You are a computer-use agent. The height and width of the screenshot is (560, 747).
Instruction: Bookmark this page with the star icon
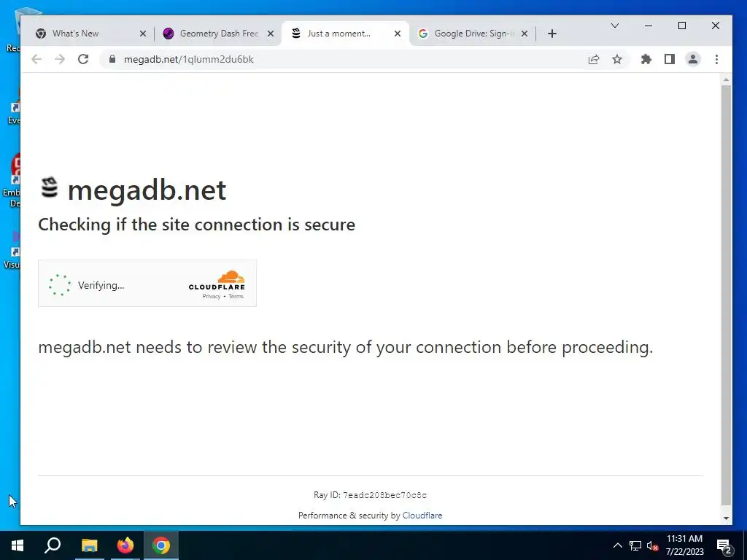coord(617,59)
